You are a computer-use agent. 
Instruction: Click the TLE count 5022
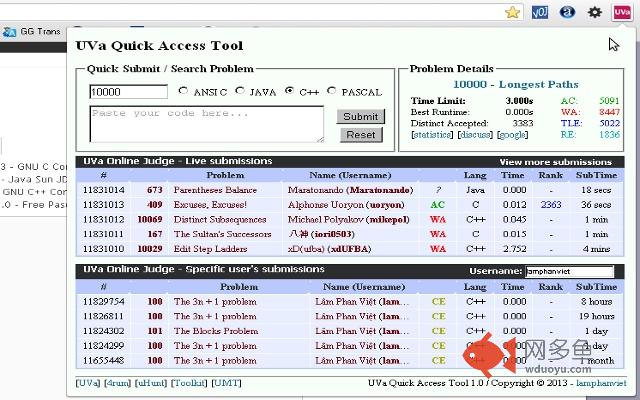point(610,123)
